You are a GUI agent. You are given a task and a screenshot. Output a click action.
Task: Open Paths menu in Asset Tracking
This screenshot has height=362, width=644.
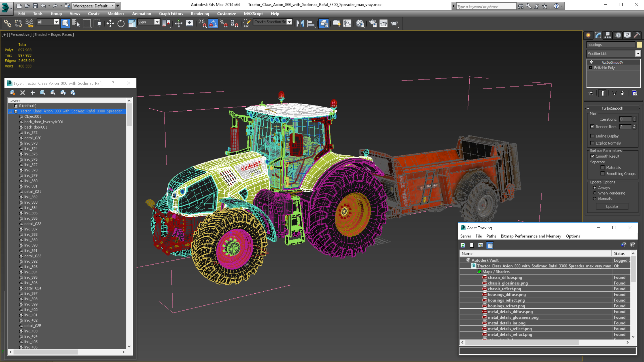[x=491, y=236]
